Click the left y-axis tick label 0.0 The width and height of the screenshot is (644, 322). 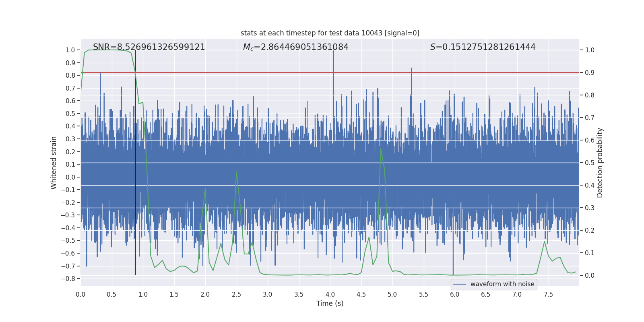(x=70, y=177)
